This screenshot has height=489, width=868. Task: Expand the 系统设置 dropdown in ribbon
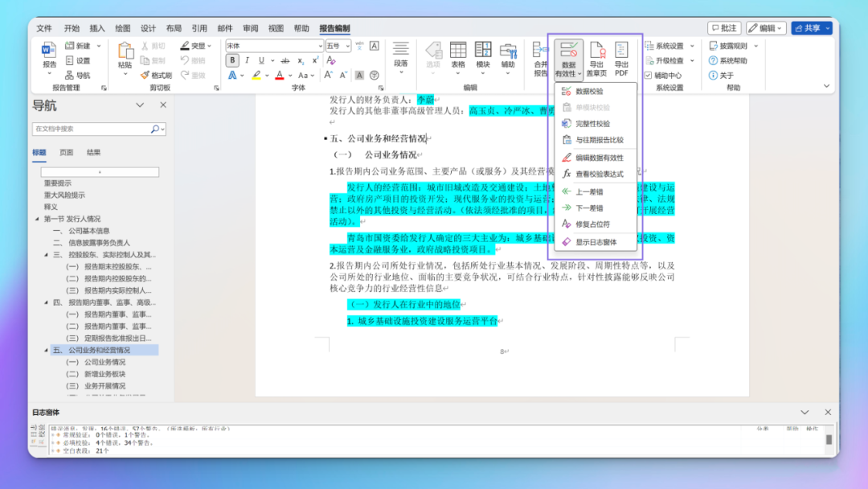(693, 46)
